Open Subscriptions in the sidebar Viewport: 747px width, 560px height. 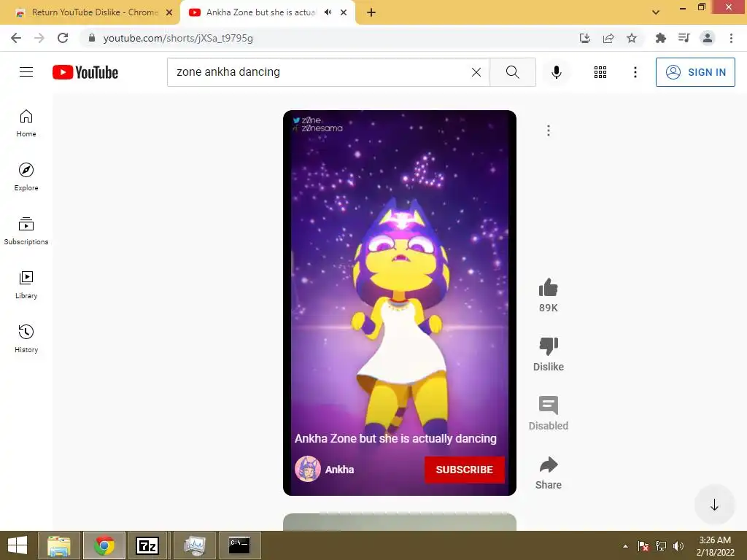[x=26, y=231]
